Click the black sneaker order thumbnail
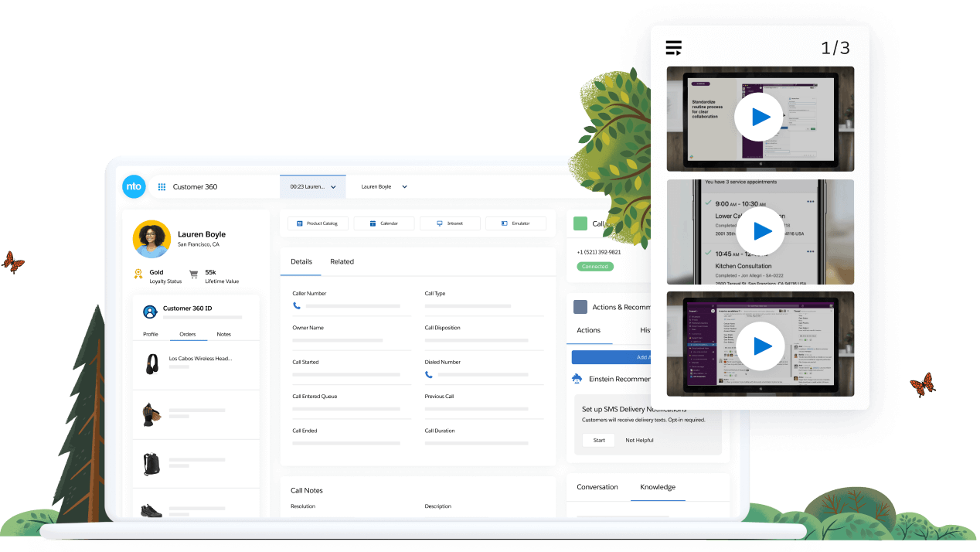The image size is (980, 552). pos(151,510)
